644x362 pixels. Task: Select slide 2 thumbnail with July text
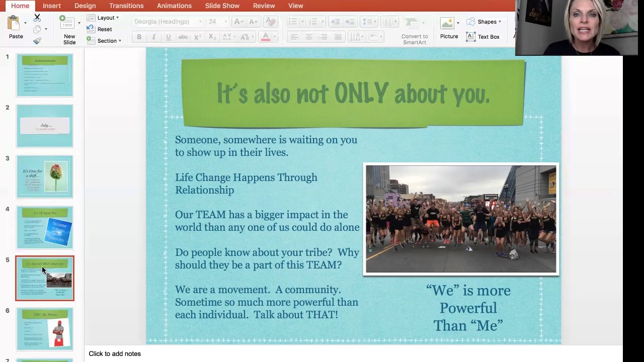(45, 126)
